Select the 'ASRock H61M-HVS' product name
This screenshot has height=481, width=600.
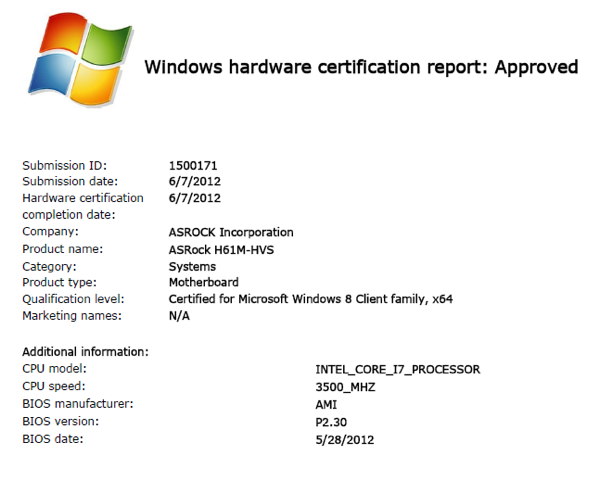tap(221, 250)
